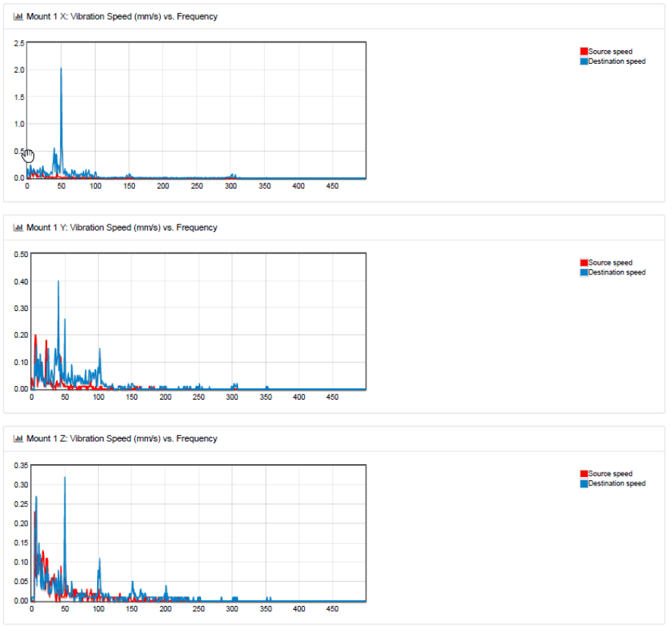The height and width of the screenshot is (631, 672).
Task: Hide Destination speed series via Mount 1 Y legend label
Action: 617,272
